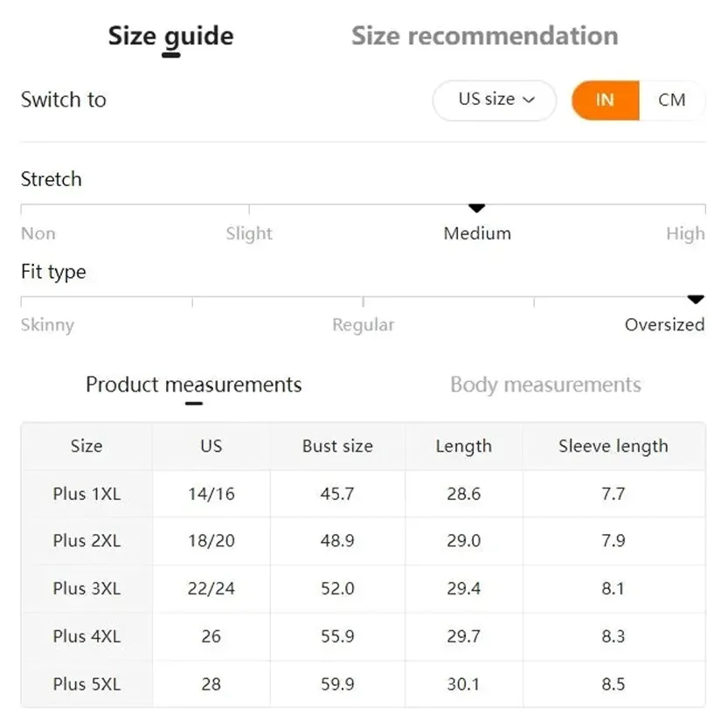Click the Plus 3XL size row
Image resolution: width=728 pixels, height=728 pixels.
(x=363, y=589)
